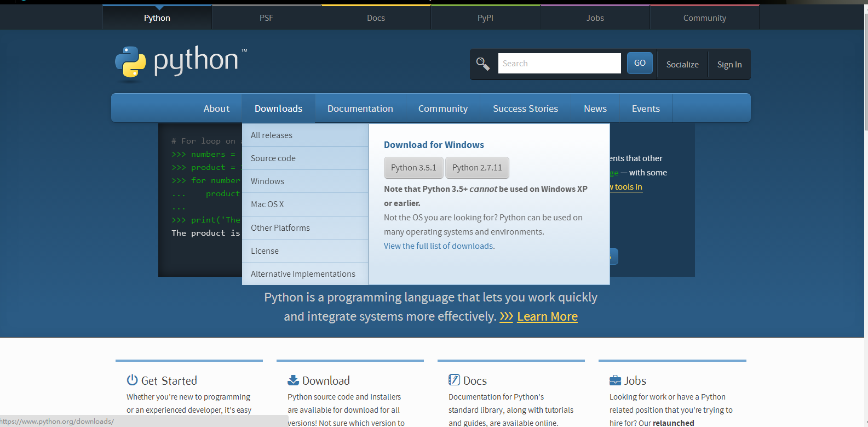Click the triple-arrow icon before Learn More

point(507,317)
